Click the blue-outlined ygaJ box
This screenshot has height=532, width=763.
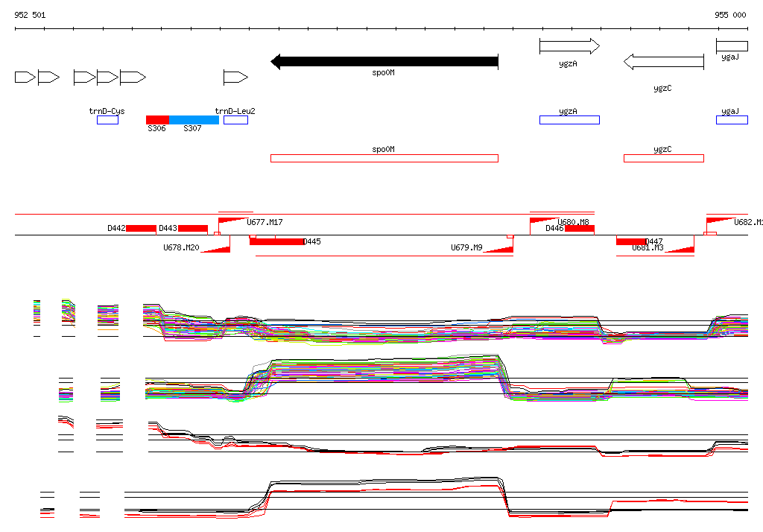click(732, 120)
